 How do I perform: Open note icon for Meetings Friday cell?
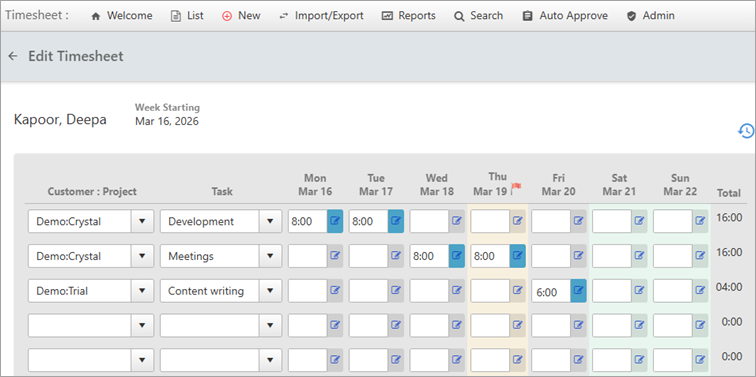point(578,256)
